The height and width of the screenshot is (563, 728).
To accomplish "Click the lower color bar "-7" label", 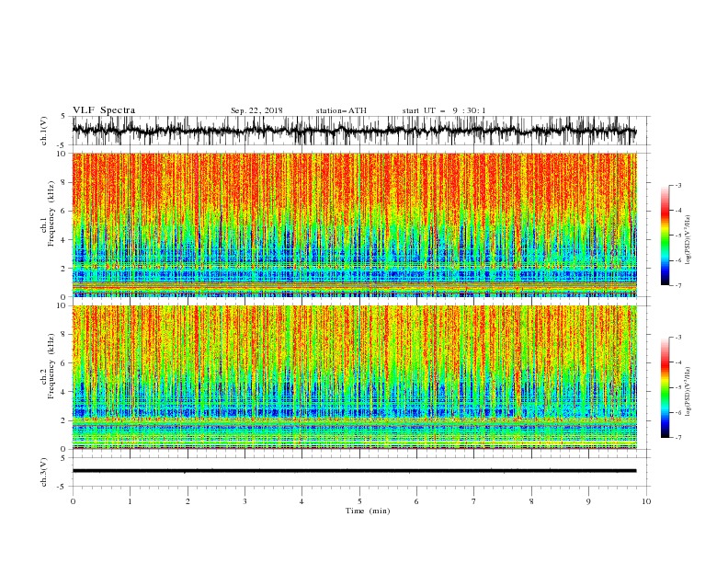I will click(x=678, y=438).
